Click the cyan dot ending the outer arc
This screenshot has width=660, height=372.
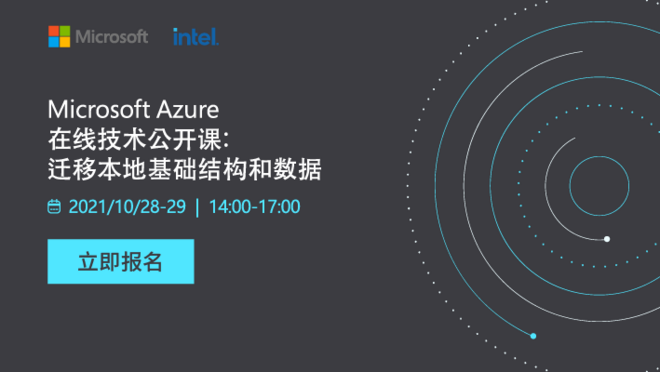click(x=533, y=336)
